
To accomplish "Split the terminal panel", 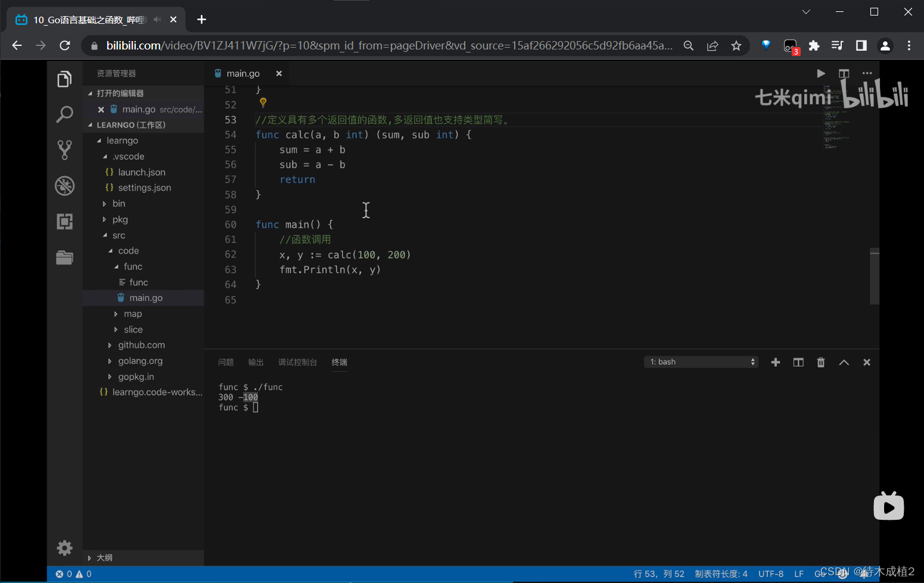I will click(798, 362).
